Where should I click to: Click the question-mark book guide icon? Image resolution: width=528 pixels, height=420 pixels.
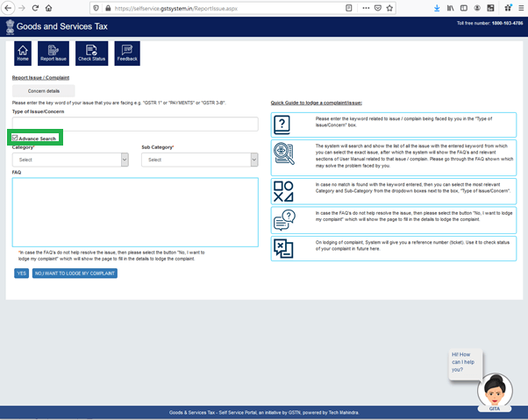point(282,125)
